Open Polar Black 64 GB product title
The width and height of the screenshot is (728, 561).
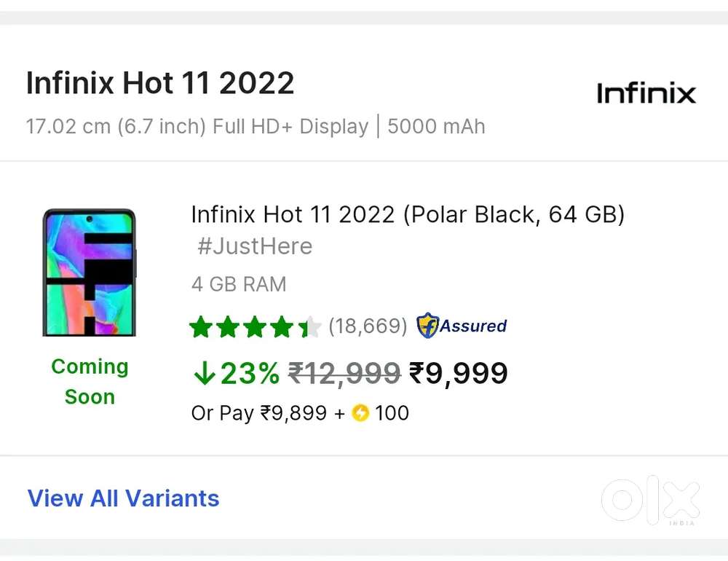coord(408,215)
